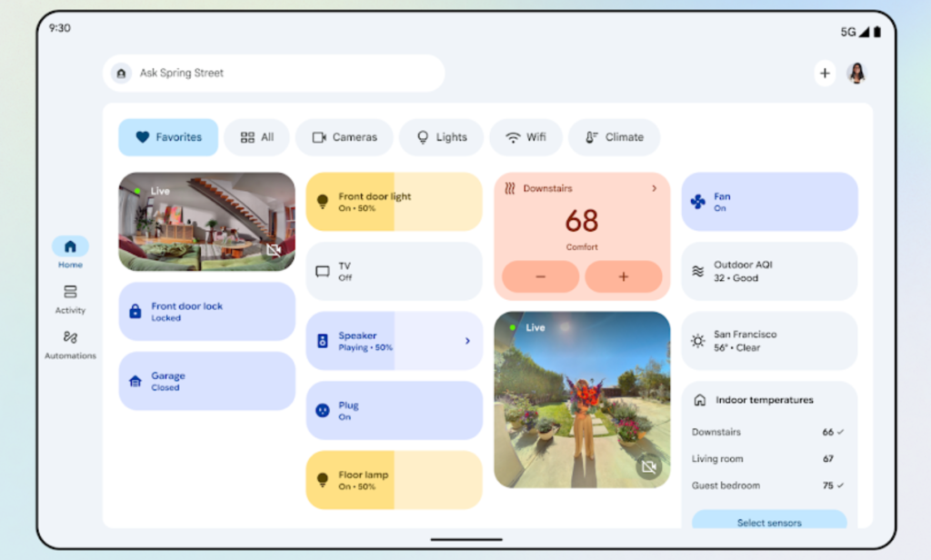Click the Home icon in sidebar
Screen dimensions: 931x560
(70, 247)
